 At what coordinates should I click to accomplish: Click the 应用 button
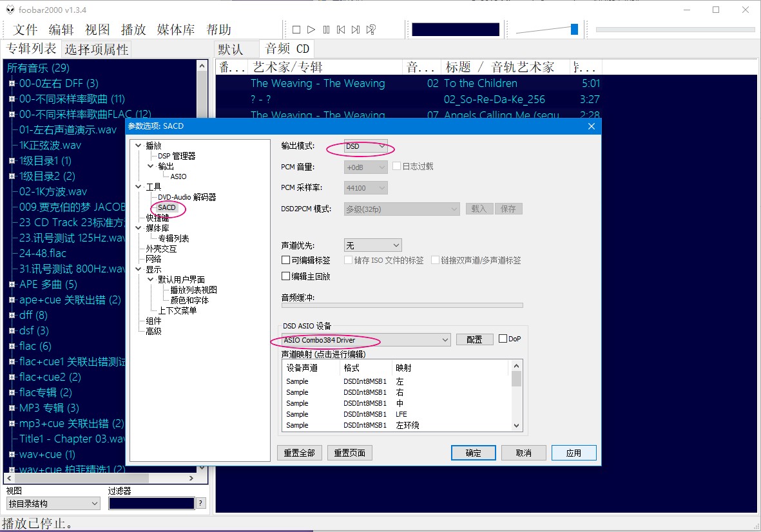click(573, 453)
